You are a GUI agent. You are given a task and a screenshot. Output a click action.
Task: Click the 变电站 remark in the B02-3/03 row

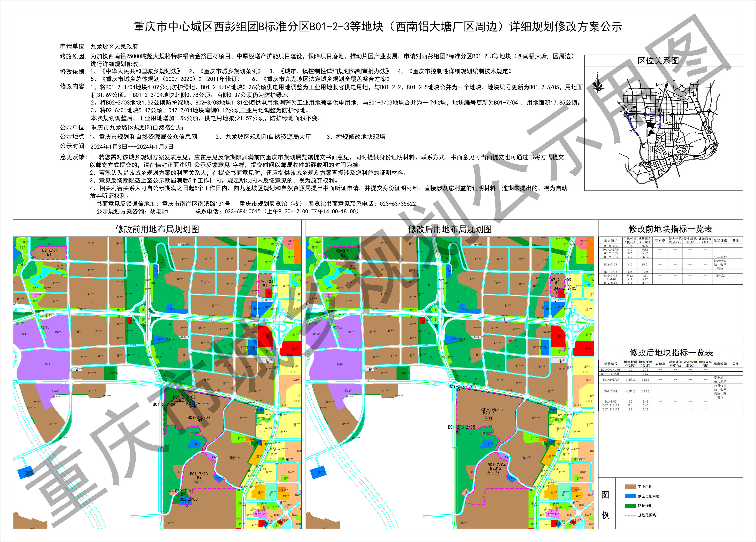click(x=720, y=275)
